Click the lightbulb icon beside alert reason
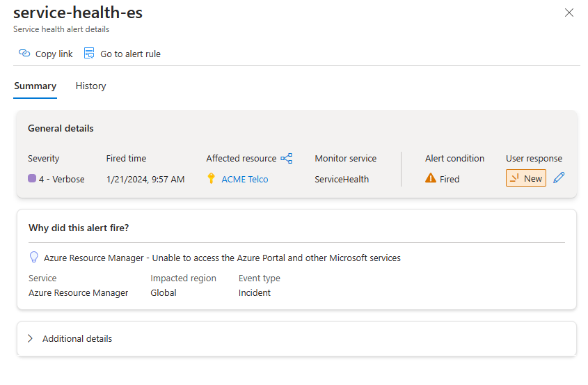Image resolution: width=588 pixels, height=385 pixels. point(33,258)
